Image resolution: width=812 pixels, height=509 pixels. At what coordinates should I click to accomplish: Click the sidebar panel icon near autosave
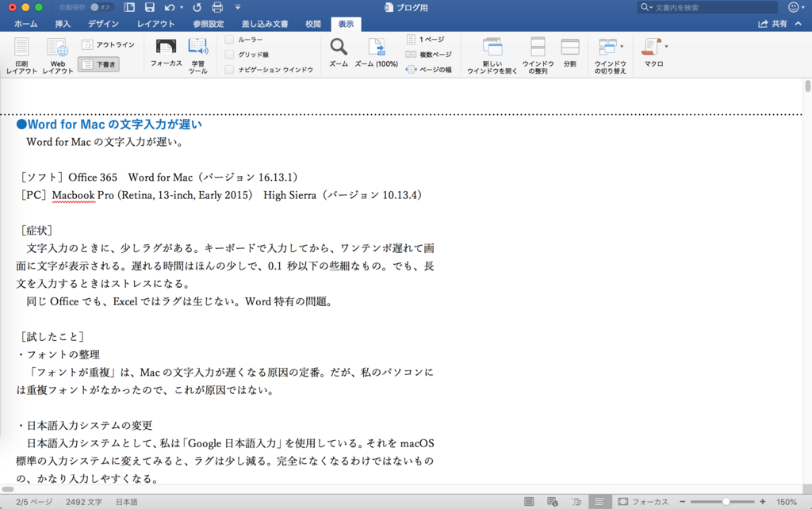click(129, 7)
